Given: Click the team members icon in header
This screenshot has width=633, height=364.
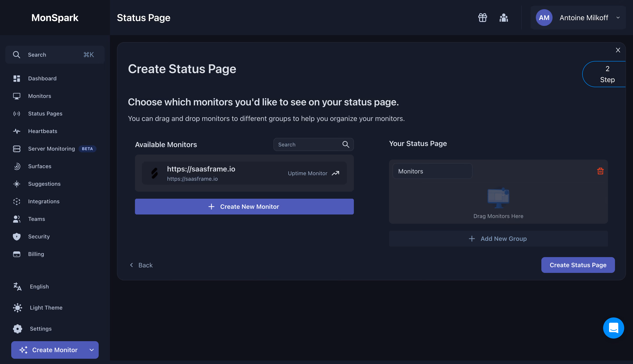Looking at the screenshot, I should click(504, 18).
